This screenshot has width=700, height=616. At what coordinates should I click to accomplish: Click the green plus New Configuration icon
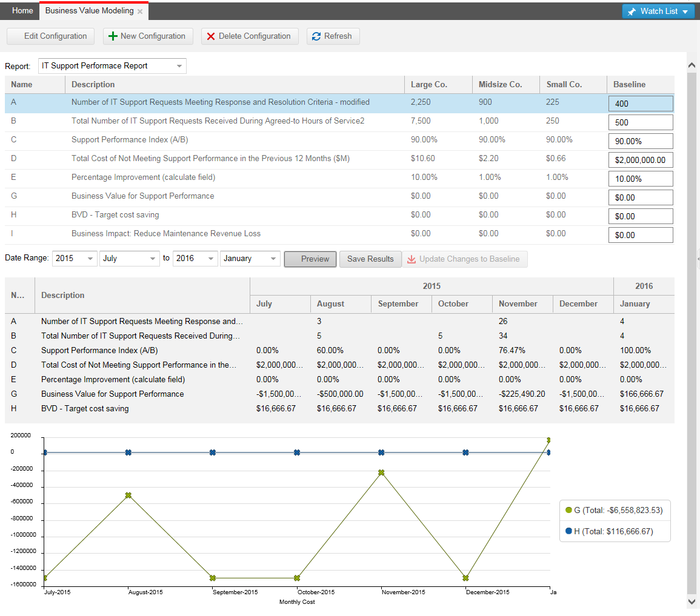point(113,36)
